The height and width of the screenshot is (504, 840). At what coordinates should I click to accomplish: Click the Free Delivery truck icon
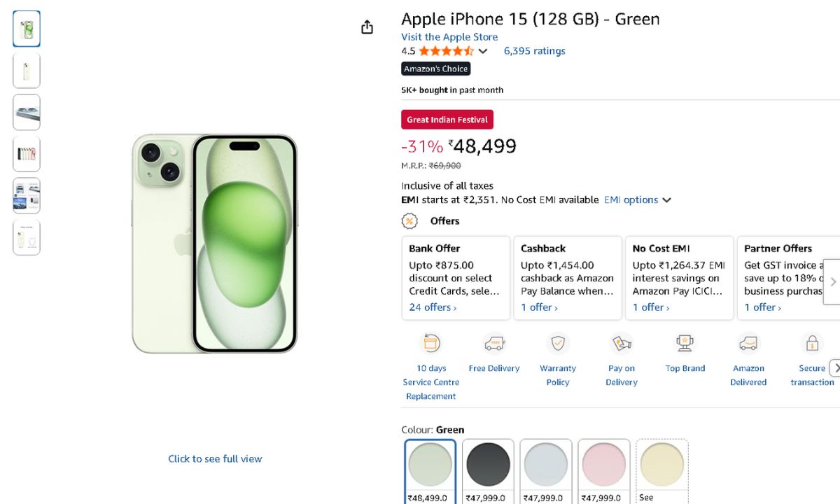(x=494, y=344)
